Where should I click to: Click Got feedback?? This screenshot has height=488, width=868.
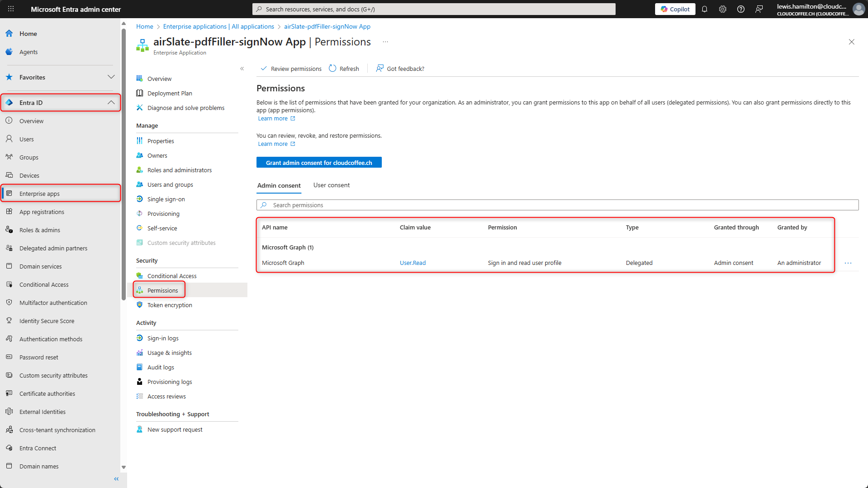coord(400,69)
